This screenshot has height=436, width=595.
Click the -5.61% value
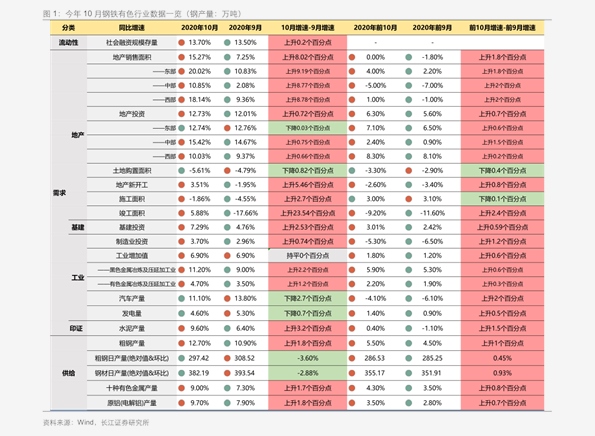click(x=200, y=171)
